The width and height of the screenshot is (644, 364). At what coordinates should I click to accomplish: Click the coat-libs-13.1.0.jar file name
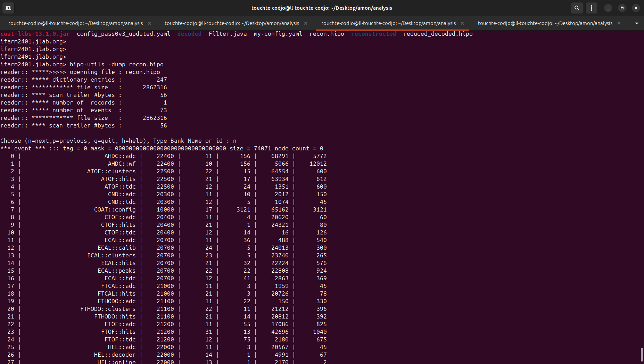tap(35, 34)
